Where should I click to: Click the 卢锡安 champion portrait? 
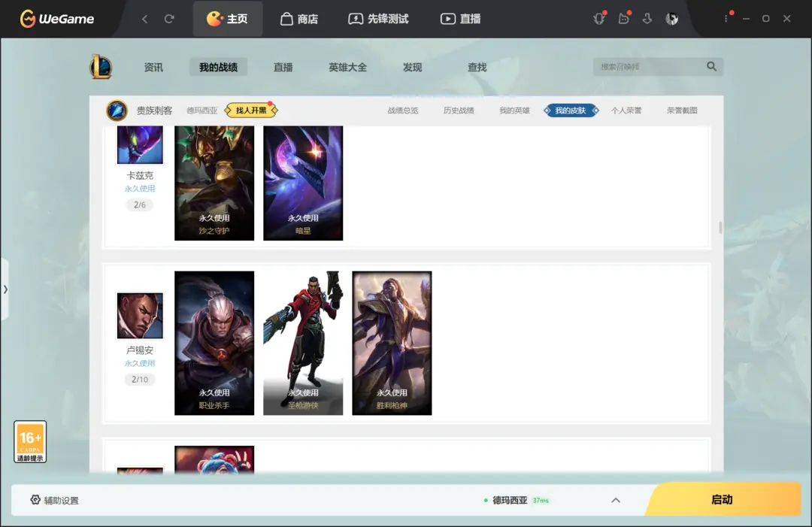pos(140,316)
